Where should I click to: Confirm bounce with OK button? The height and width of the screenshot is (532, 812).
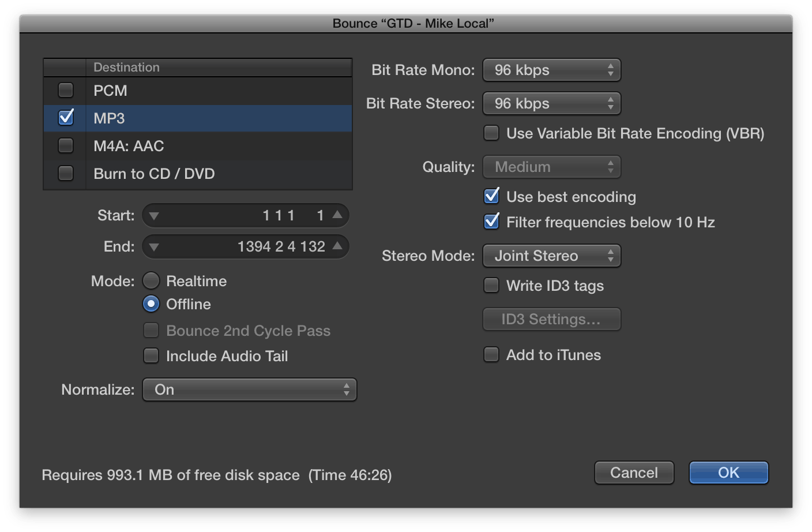(x=729, y=473)
